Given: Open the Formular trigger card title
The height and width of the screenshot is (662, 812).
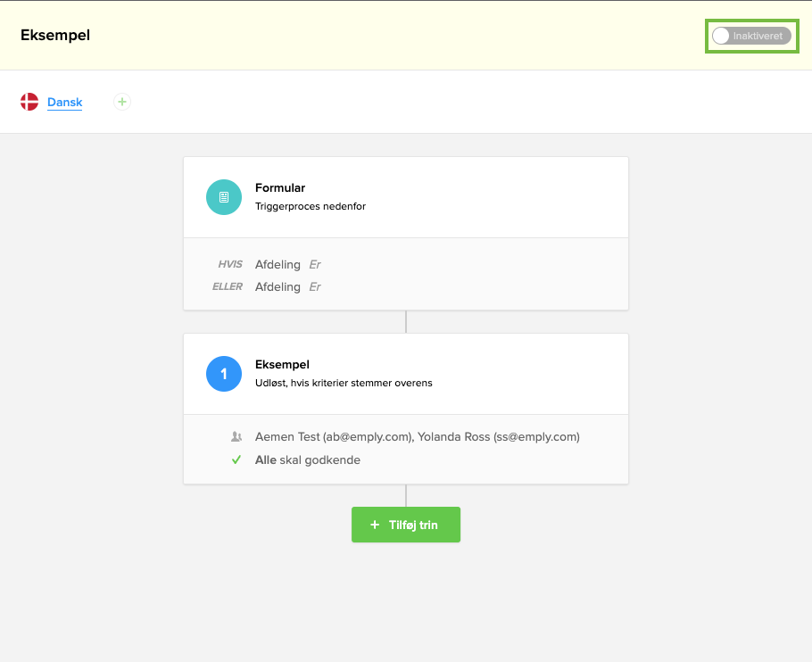Looking at the screenshot, I should 280,188.
